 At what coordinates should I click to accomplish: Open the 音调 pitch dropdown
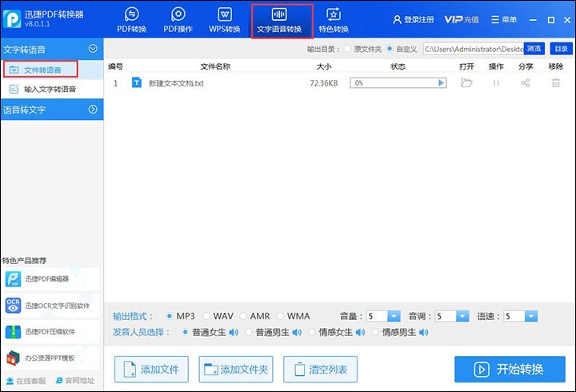point(462,316)
